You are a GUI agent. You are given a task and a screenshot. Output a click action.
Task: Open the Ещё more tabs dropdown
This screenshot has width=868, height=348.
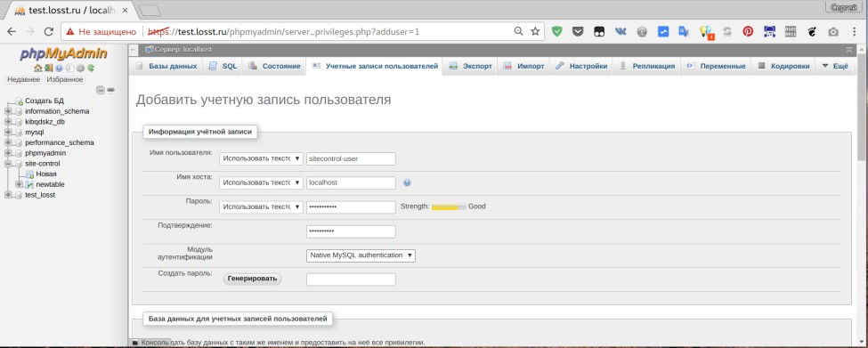pyautogui.click(x=836, y=66)
